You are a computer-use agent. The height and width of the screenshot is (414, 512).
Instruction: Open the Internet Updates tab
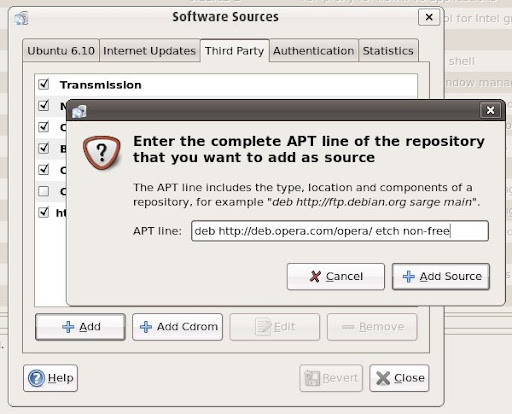click(x=149, y=51)
